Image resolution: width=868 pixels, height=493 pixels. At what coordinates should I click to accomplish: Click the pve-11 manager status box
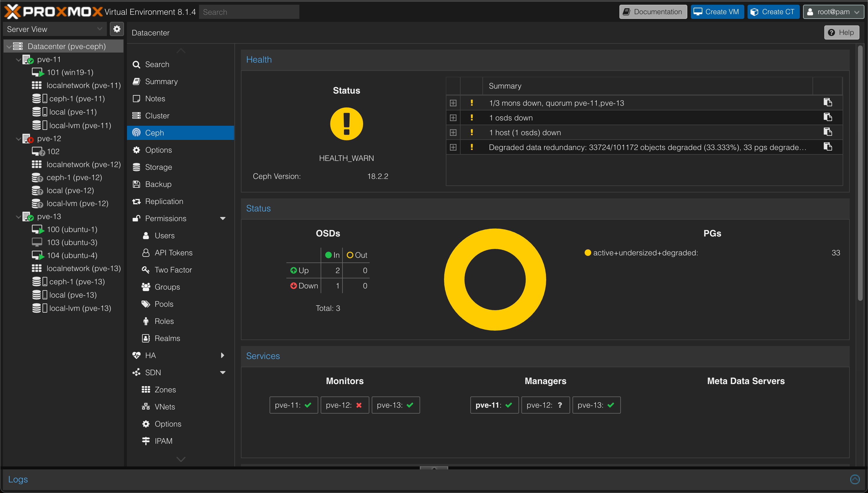pos(494,405)
